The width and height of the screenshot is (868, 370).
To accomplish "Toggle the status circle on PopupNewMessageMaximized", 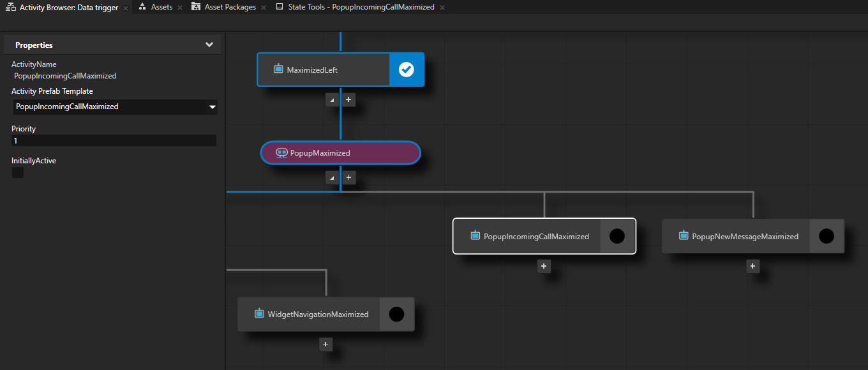I will tap(827, 236).
